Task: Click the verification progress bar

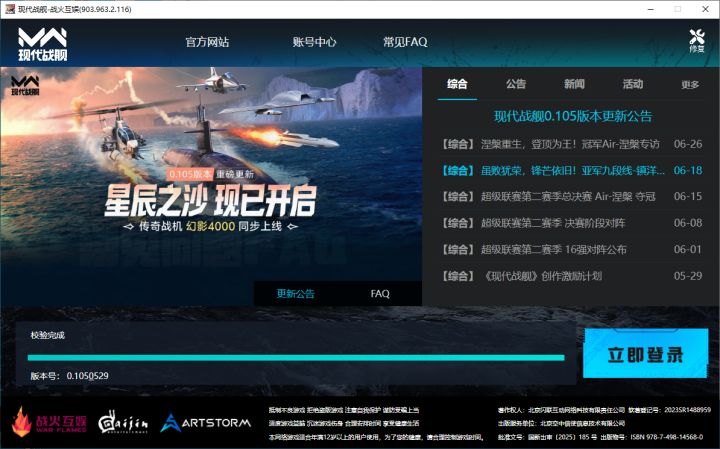Action: click(296, 358)
